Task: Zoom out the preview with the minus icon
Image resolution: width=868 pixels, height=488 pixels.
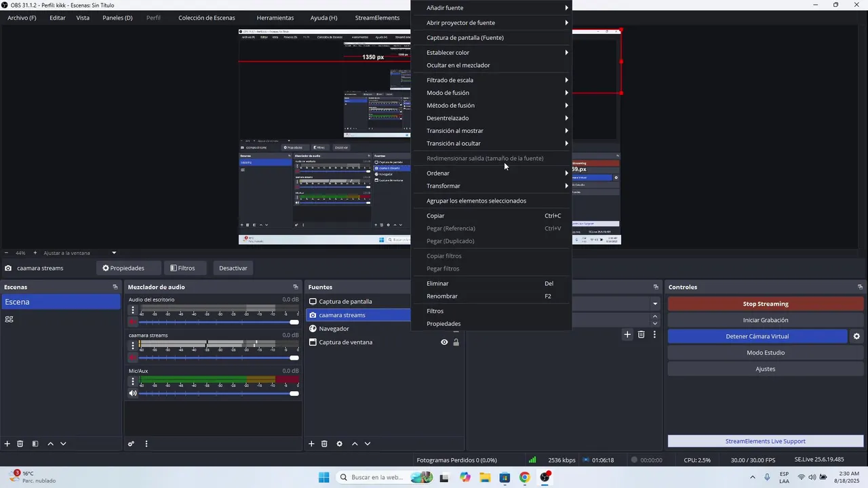Action: 6,253
